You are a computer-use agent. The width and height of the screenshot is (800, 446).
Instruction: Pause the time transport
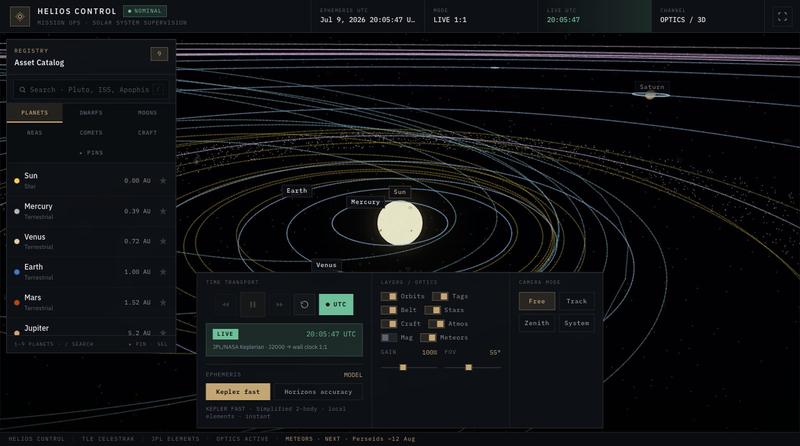(253, 305)
